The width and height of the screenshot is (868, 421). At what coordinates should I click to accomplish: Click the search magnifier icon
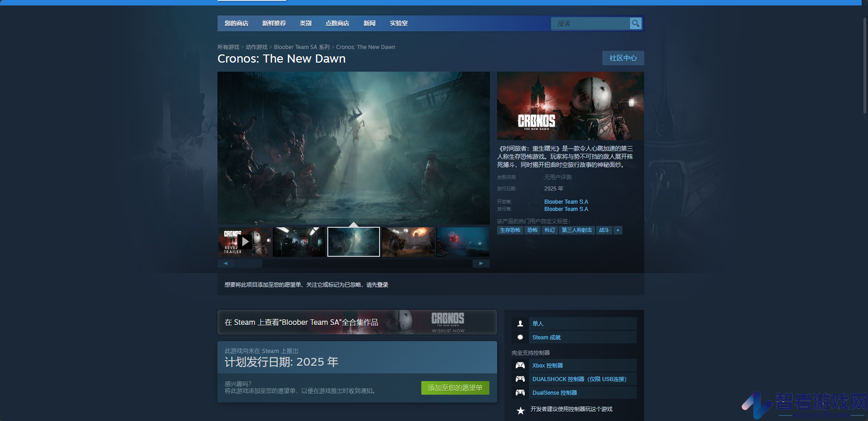(636, 23)
